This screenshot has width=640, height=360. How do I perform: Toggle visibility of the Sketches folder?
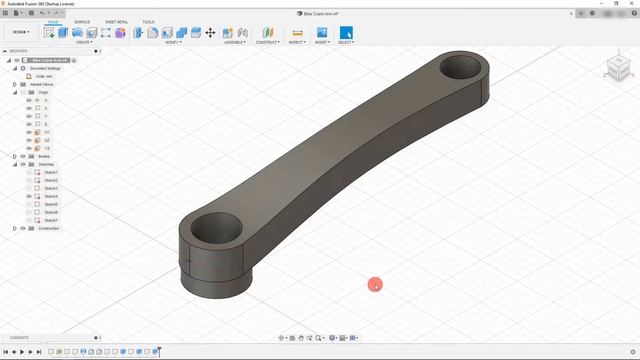click(23, 164)
